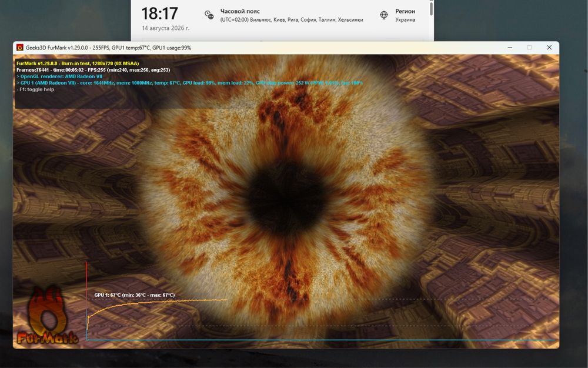Image resolution: width=588 pixels, height=368 pixels.
Task: Click the UTC+02:00 time zone description
Action: click(292, 19)
